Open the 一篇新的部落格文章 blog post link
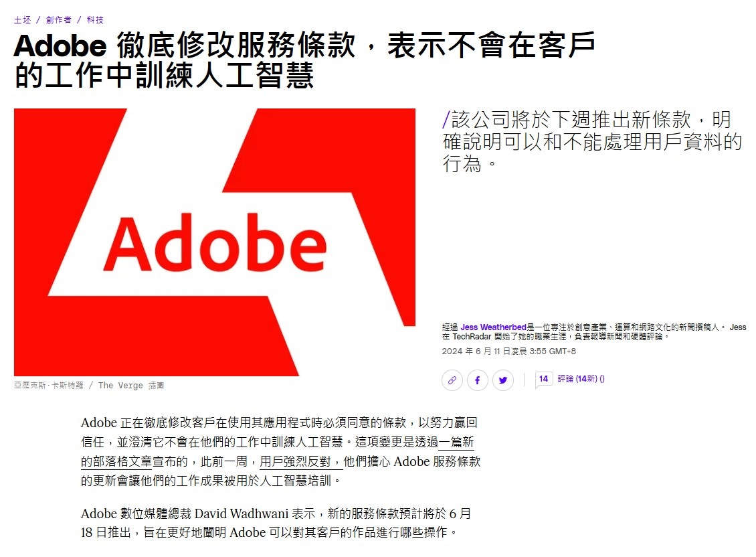Screen dimensions: 756x557 pos(277,452)
